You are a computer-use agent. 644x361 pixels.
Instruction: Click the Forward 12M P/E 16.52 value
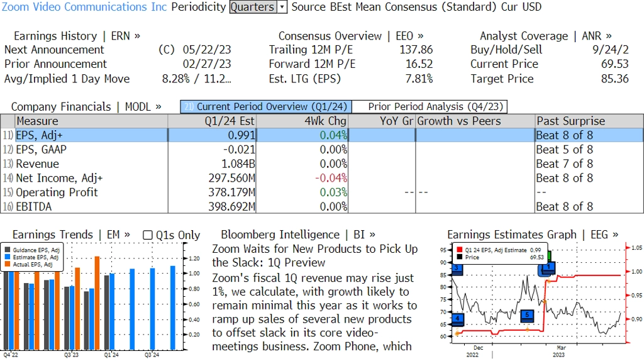click(x=419, y=64)
